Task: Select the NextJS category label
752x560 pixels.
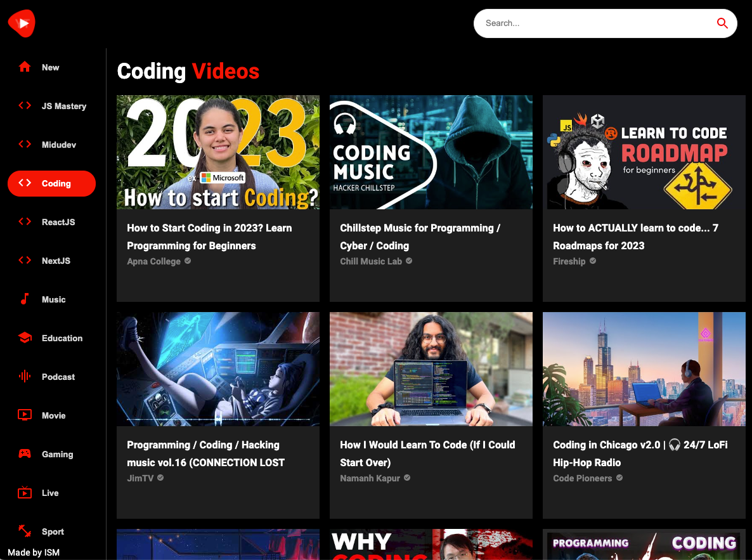Action: coord(56,261)
